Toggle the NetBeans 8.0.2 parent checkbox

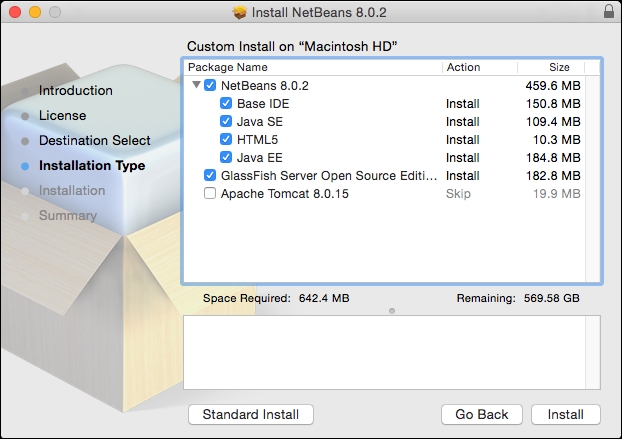210,85
